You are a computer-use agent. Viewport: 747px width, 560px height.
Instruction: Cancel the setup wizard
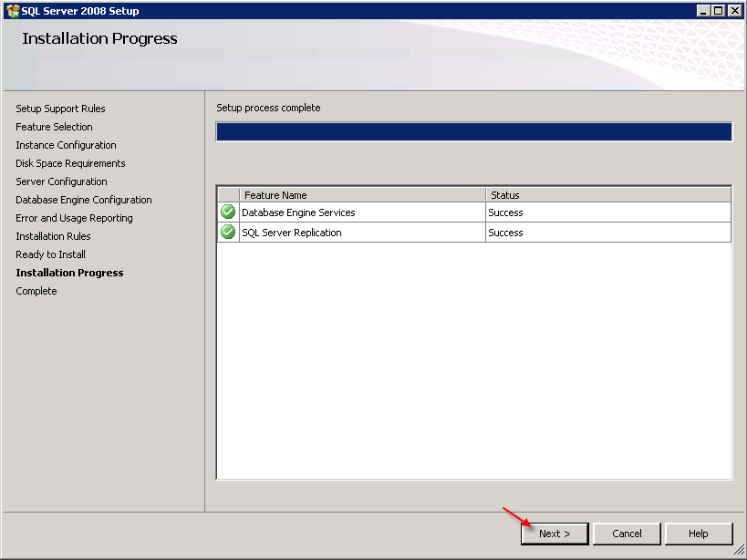[627, 534]
